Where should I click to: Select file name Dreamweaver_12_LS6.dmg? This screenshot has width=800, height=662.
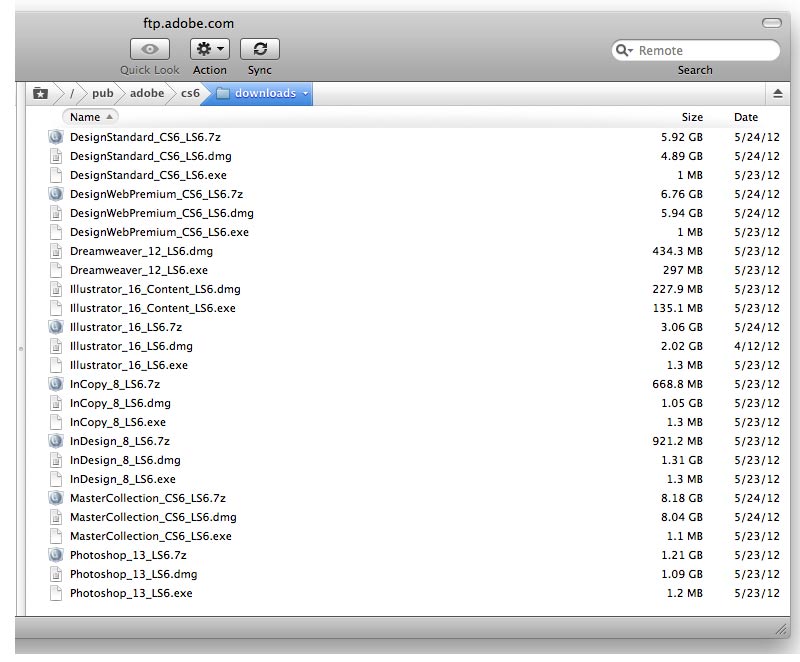[141, 251]
